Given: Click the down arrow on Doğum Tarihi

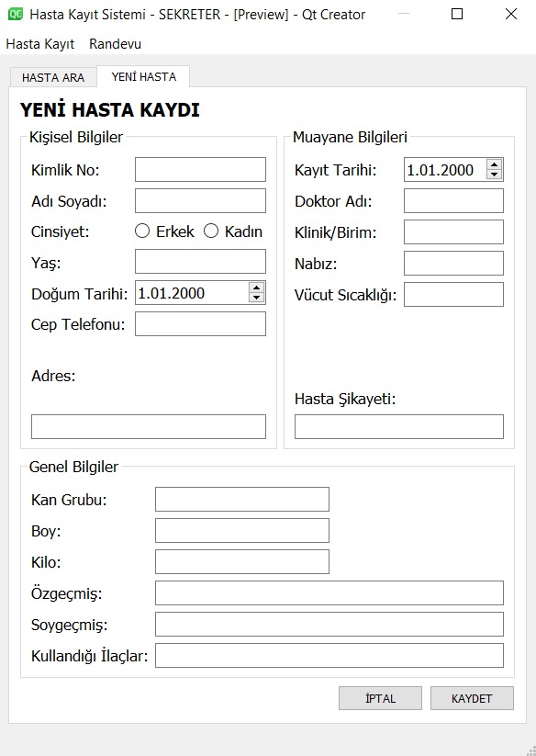Looking at the screenshot, I should (258, 299).
